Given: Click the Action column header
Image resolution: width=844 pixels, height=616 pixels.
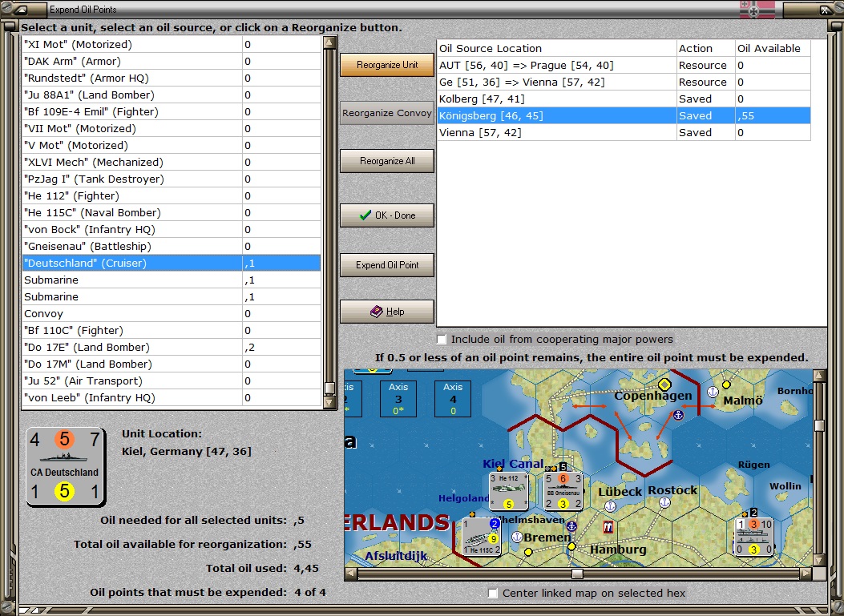Looking at the screenshot, I should 705,48.
